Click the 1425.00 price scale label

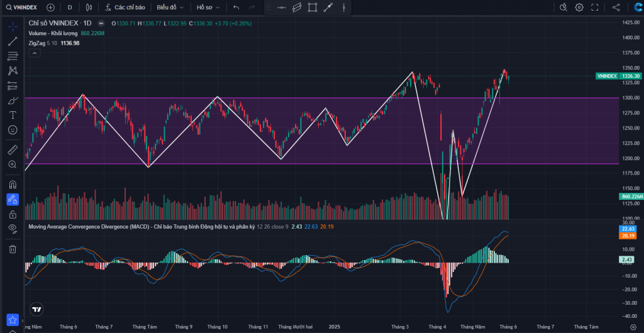click(x=630, y=22)
